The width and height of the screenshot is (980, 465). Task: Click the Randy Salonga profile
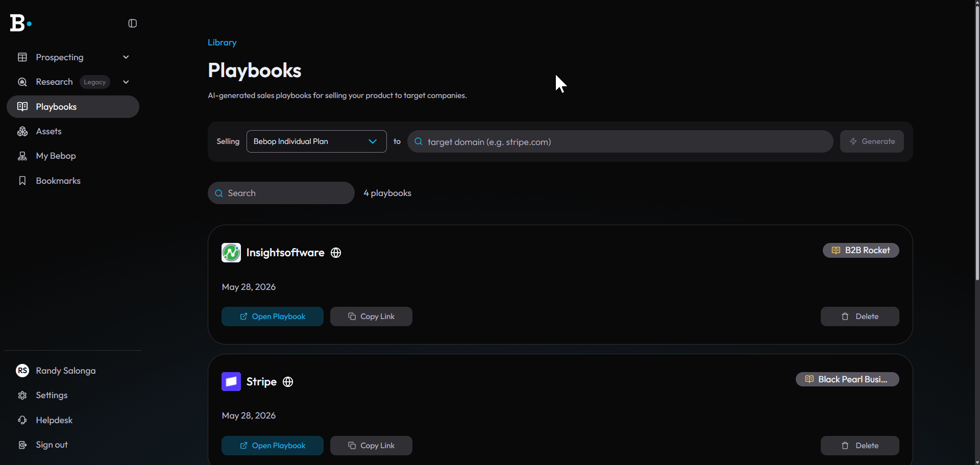pos(73,371)
